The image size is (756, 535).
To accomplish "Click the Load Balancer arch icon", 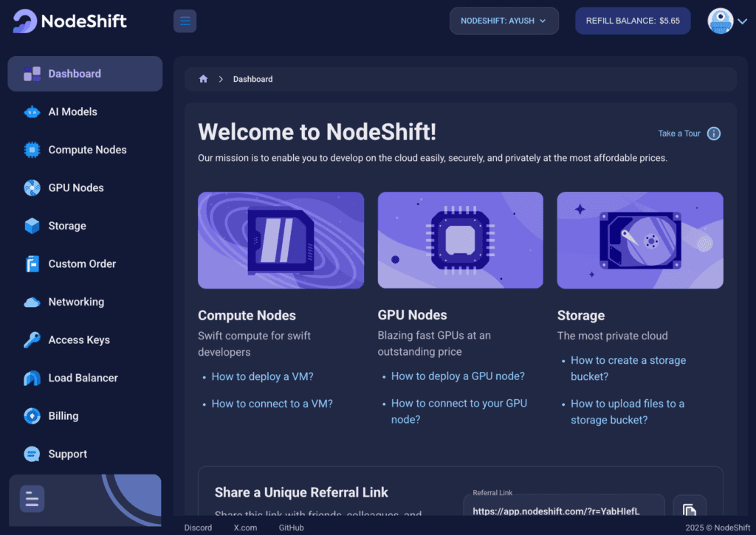I will [32, 378].
